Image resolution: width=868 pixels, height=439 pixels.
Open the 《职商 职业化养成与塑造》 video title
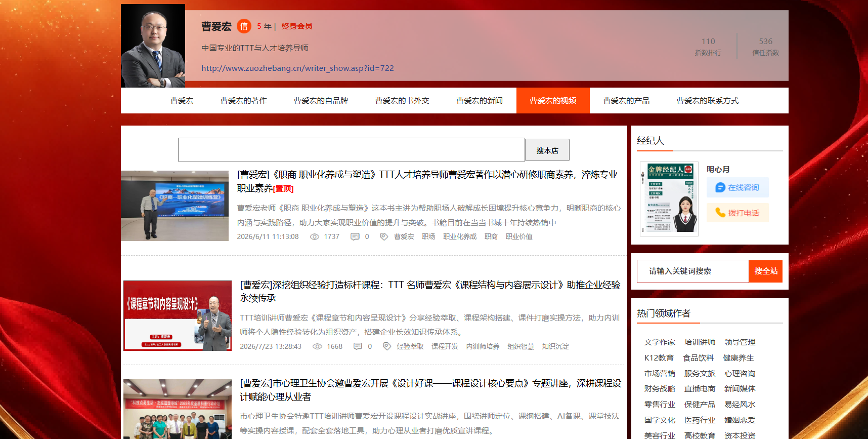427,181
